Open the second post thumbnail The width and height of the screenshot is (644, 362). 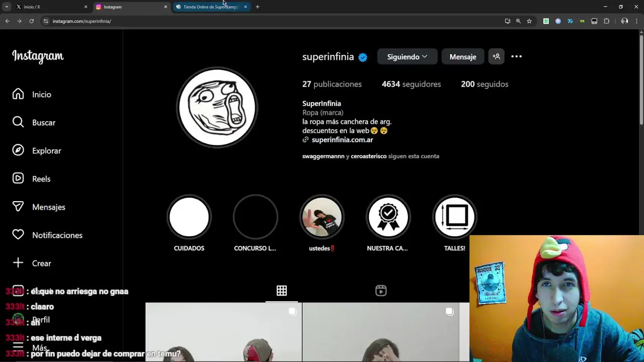click(x=380, y=332)
